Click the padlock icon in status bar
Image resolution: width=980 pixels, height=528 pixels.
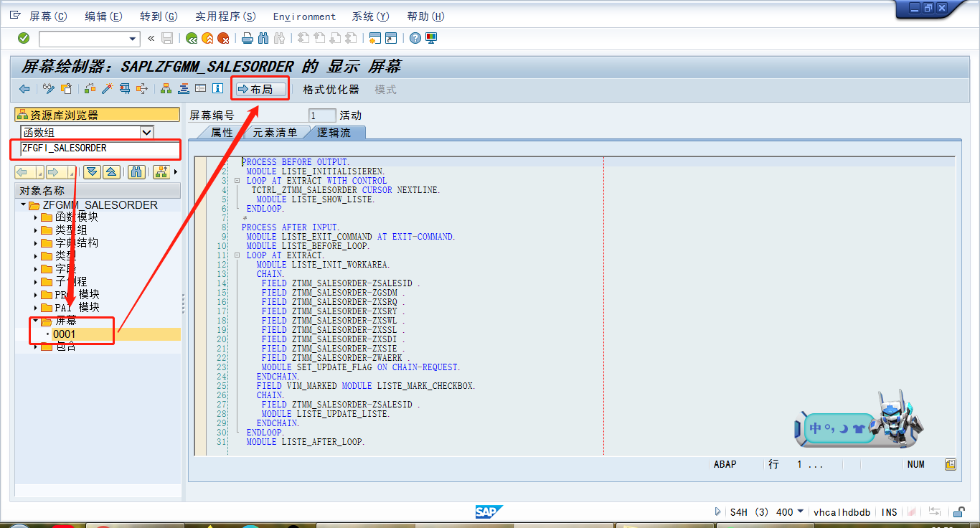point(958,512)
